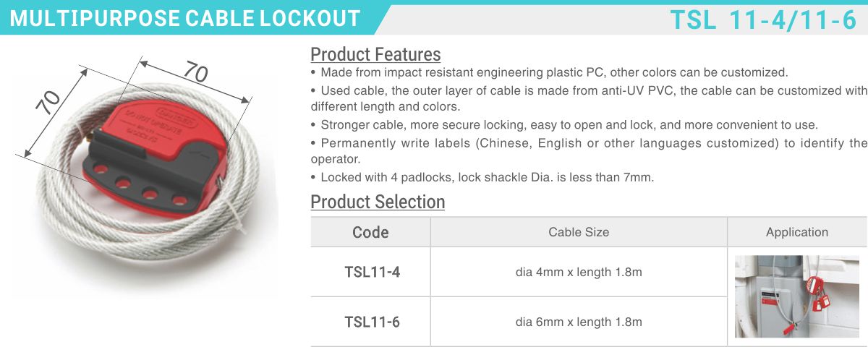Click the Cable Size column header
Screen dimensions: 868x347
pyautogui.click(x=579, y=232)
